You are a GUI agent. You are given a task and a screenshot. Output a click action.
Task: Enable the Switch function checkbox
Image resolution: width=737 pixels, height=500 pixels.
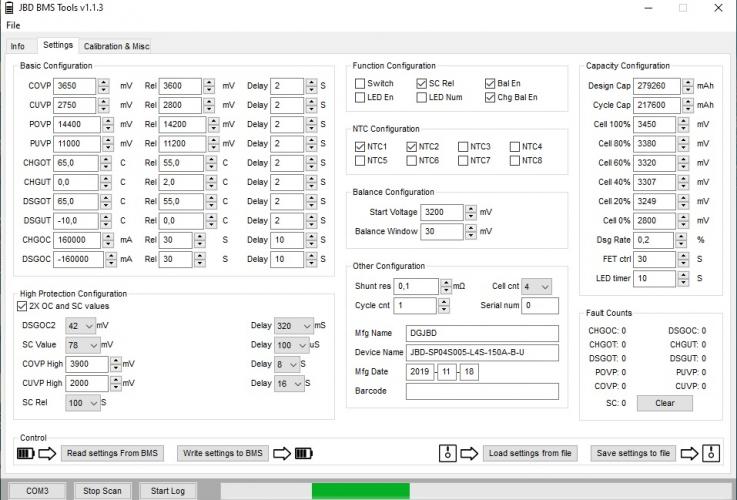pyautogui.click(x=360, y=83)
